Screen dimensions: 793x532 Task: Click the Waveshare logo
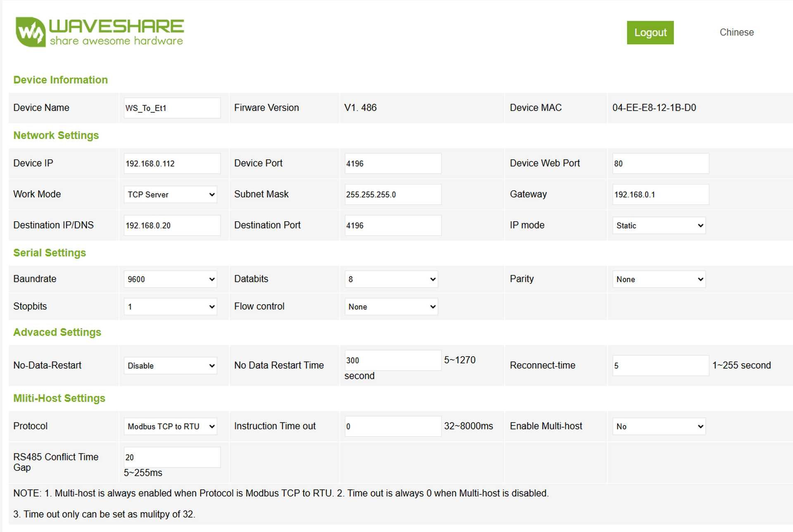100,32
